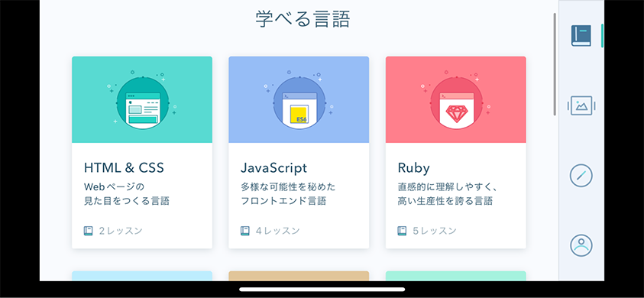Click the HTML & CSS browser illustration
The width and height of the screenshot is (644, 298).
pyautogui.click(x=143, y=103)
